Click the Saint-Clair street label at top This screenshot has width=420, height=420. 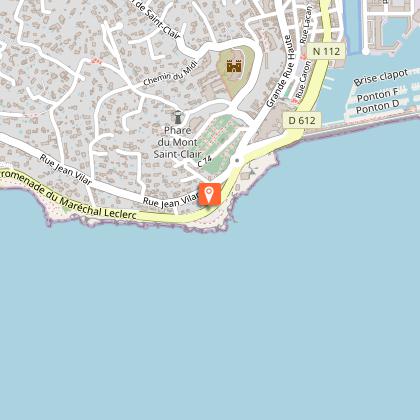tap(159, 19)
